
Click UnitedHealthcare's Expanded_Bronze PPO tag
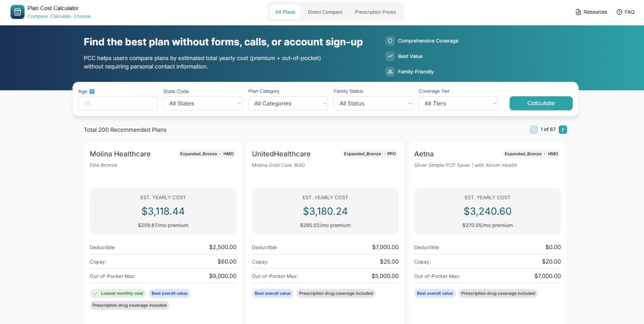(370, 154)
